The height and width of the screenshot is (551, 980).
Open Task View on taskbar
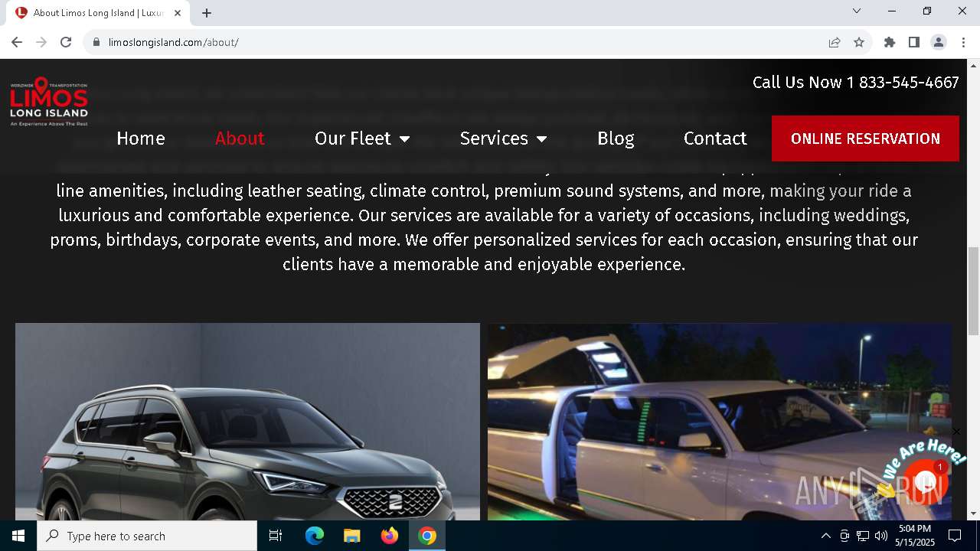276,536
